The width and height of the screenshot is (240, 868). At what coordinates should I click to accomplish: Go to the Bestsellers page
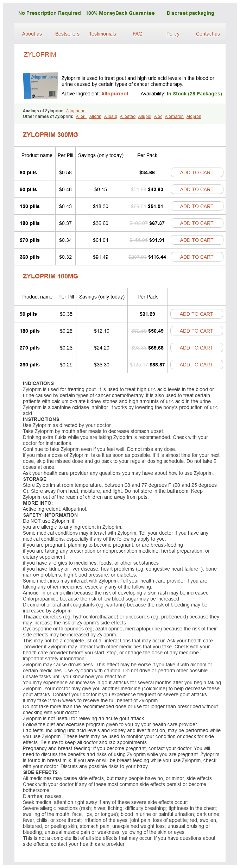[x=67, y=34]
